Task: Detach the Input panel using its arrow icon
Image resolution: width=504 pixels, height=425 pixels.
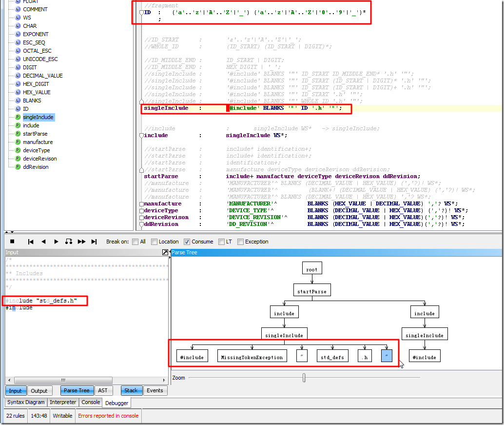Action: [165, 252]
